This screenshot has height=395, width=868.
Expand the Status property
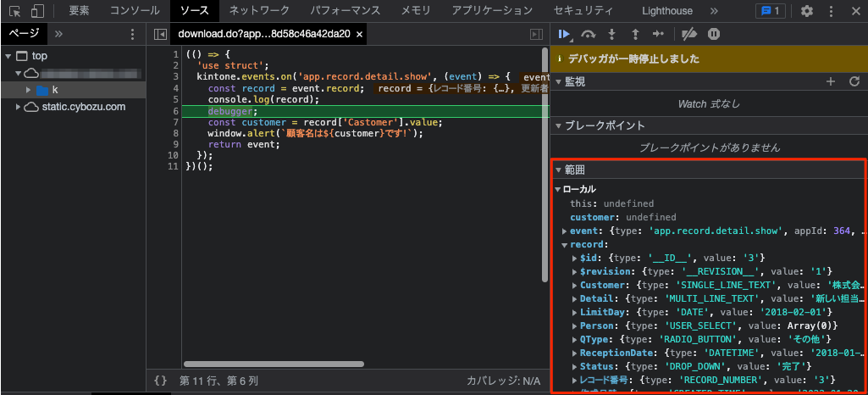(575, 366)
